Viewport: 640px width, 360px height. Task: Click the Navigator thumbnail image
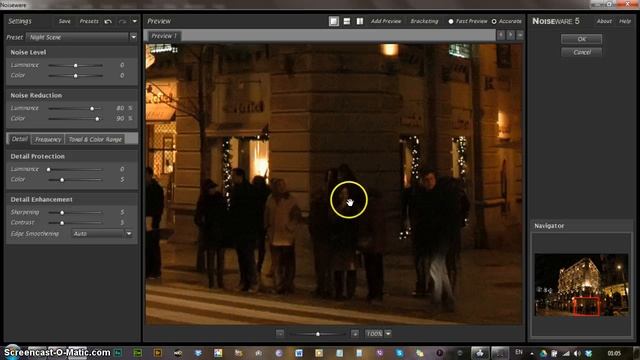click(581, 285)
